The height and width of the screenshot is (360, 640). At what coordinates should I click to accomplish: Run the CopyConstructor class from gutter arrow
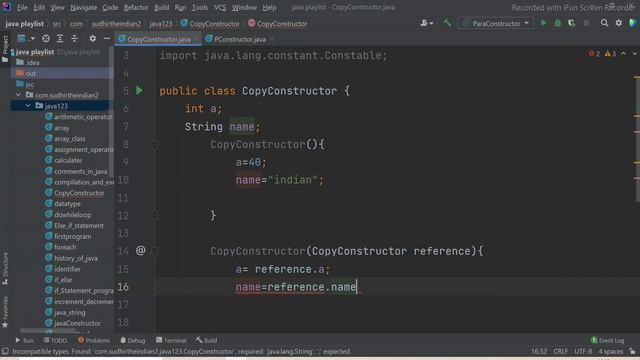(x=139, y=90)
